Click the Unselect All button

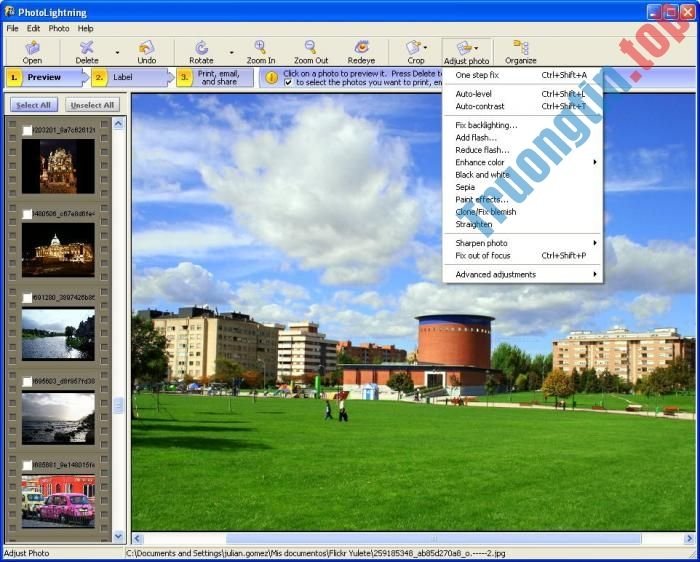(92, 105)
